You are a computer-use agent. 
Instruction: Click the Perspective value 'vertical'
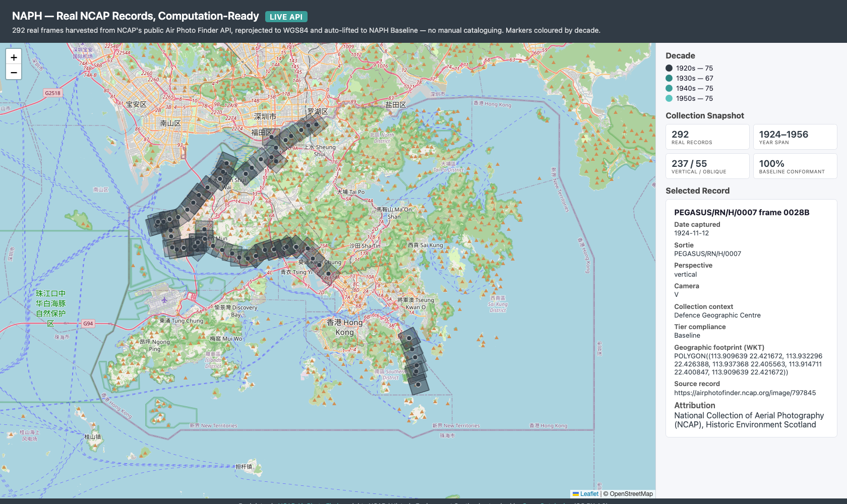[685, 275]
